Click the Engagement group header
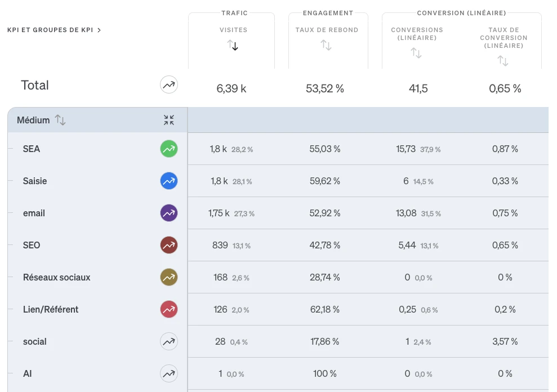The image size is (557, 392). pos(328,13)
